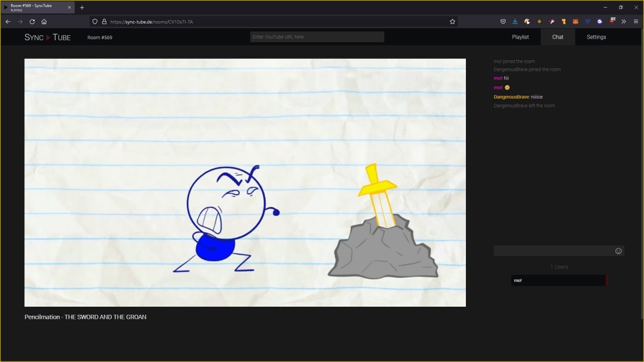Click the SyncTube logo
The width and height of the screenshot is (644, 362).
coord(48,37)
